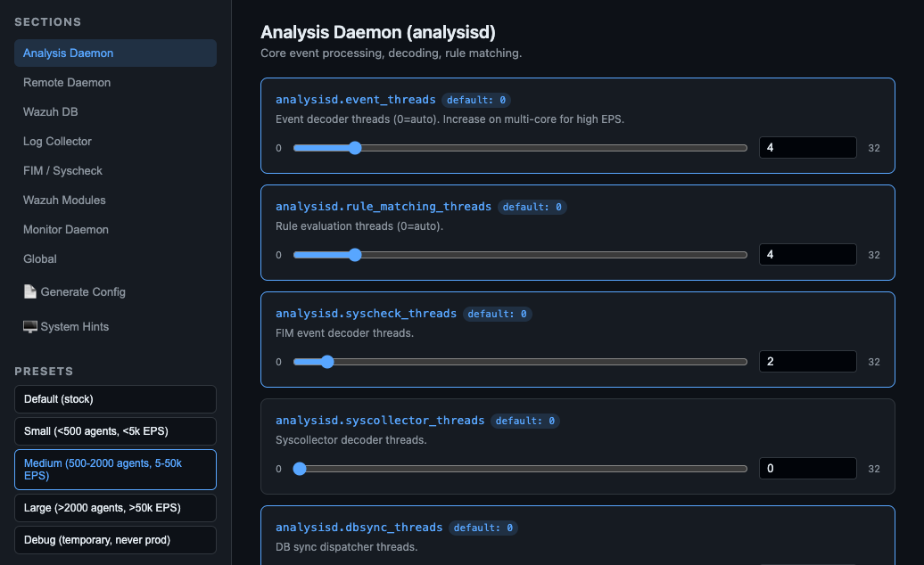The image size is (924, 565).
Task: Click the 'FIM event decoder threads.' description
Action: (345, 333)
